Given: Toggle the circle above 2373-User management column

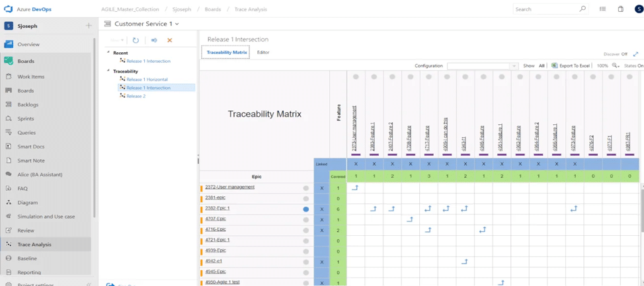Looking at the screenshot, I should pos(356,77).
